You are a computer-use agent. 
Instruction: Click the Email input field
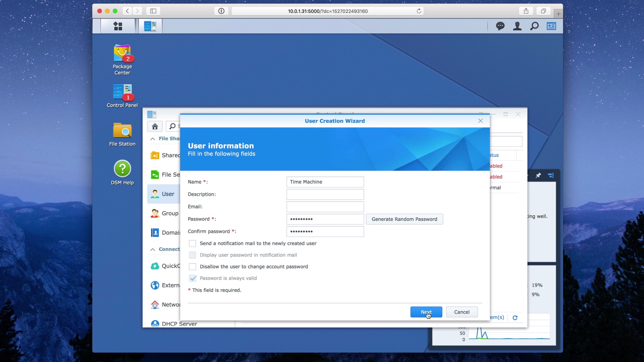[x=325, y=206]
